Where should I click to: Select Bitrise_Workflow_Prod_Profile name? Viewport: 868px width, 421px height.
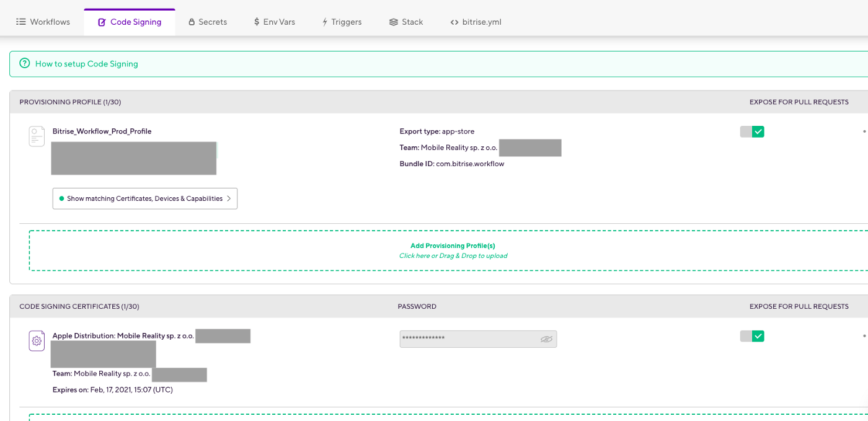(x=102, y=131)
